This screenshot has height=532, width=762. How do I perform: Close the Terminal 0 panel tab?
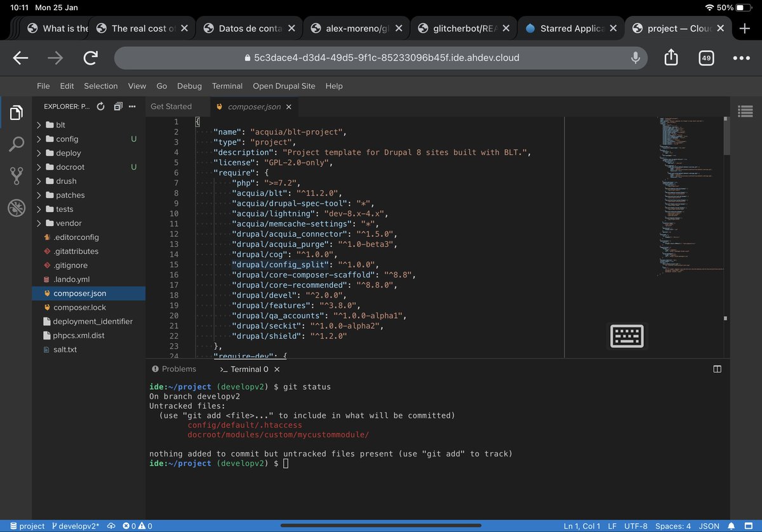[x=277, y=369]
